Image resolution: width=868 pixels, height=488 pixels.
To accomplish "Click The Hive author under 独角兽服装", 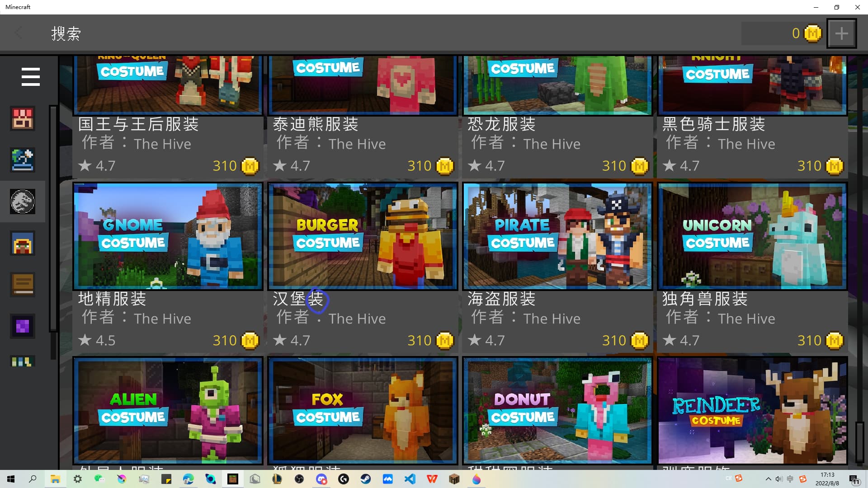I will pos(746,319).
